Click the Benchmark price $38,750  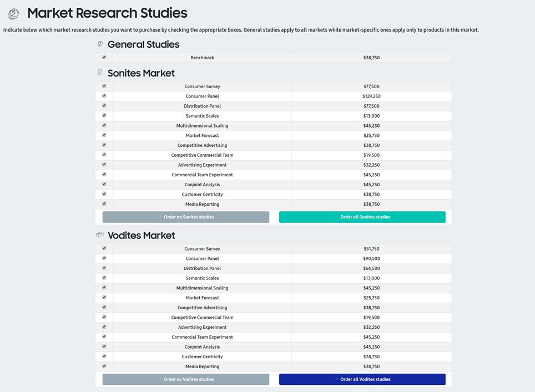pyautogui.click(x=371, y=58)
